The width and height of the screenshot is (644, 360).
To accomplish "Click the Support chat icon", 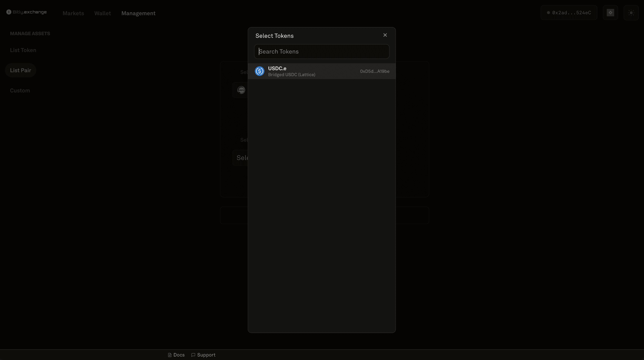I will [193, 355].
